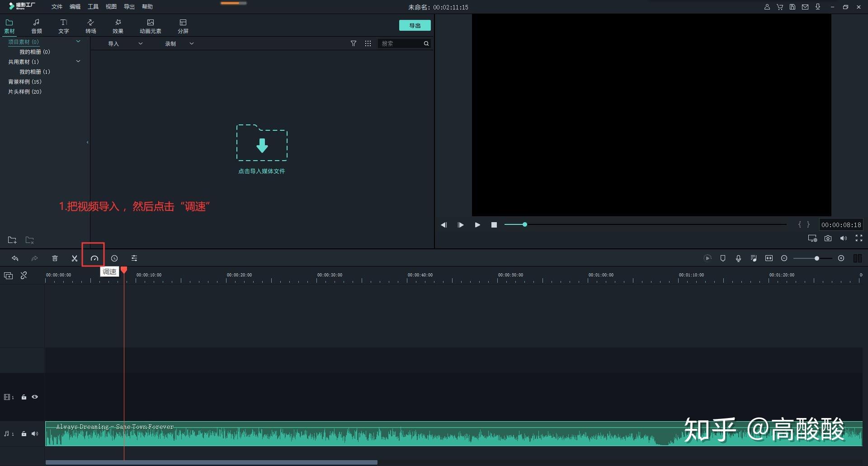Select 我的相册 (1) folder
Viewport: 868px width, 466px height.
(35, 72)
